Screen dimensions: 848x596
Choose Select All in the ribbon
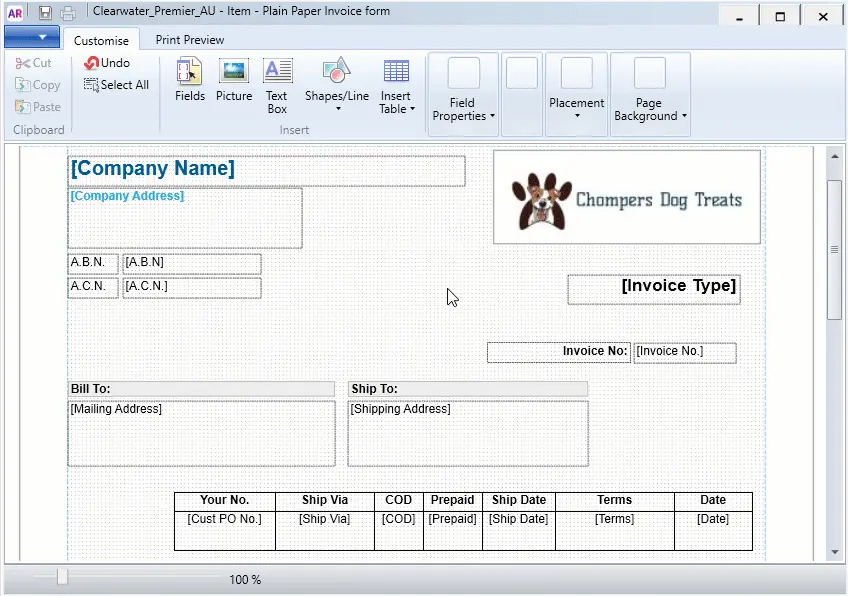[x=116, y=85]
